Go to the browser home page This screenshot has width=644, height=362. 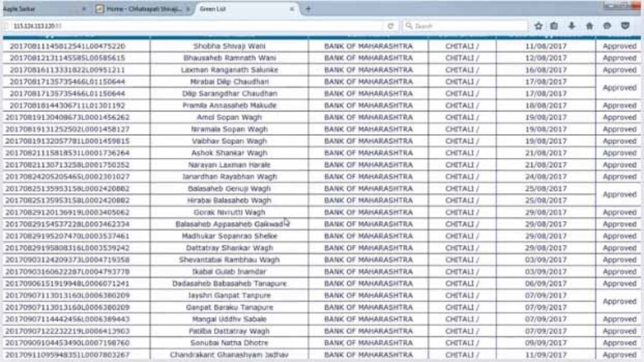pyautogui.click(x=589, y=26)
